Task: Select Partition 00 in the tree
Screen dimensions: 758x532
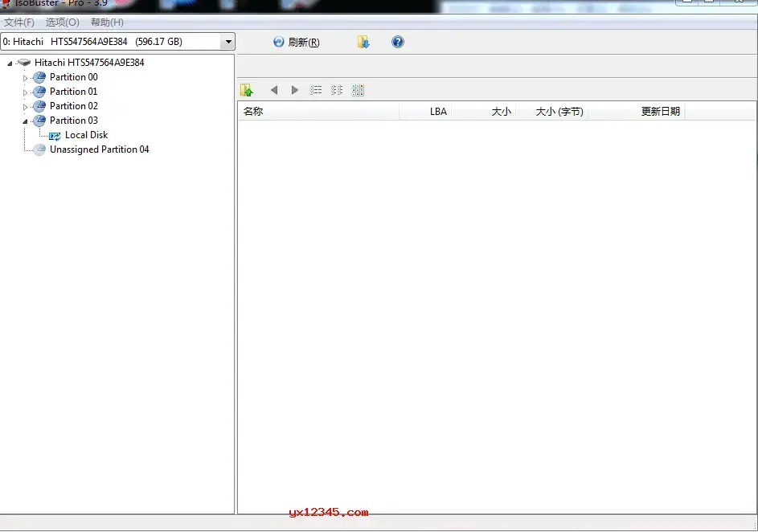Action: pos(73,77)
